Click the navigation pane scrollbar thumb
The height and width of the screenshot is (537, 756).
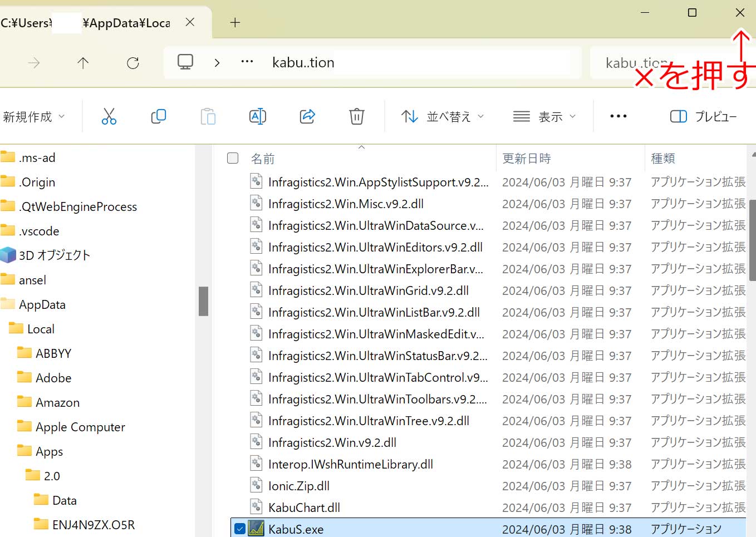(x=203, y=301)
